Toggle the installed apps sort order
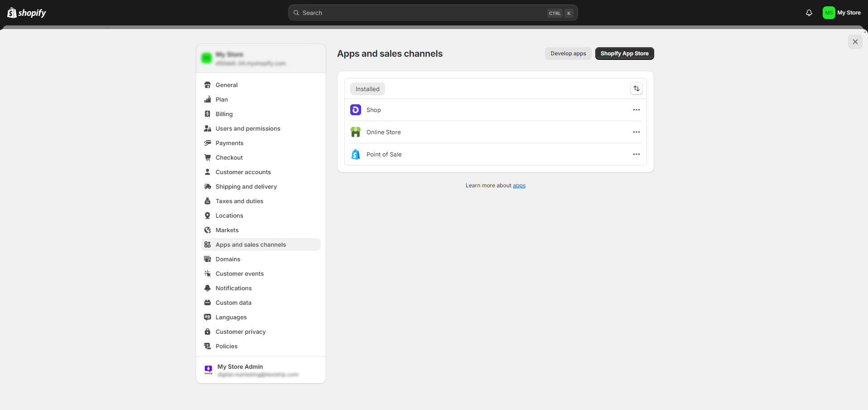 click(636, 88)
